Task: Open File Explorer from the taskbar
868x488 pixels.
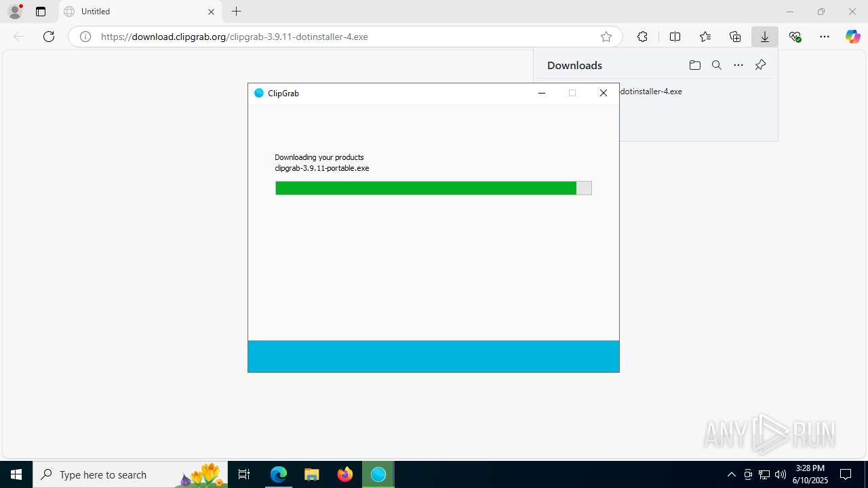Action: coord(311,474)
